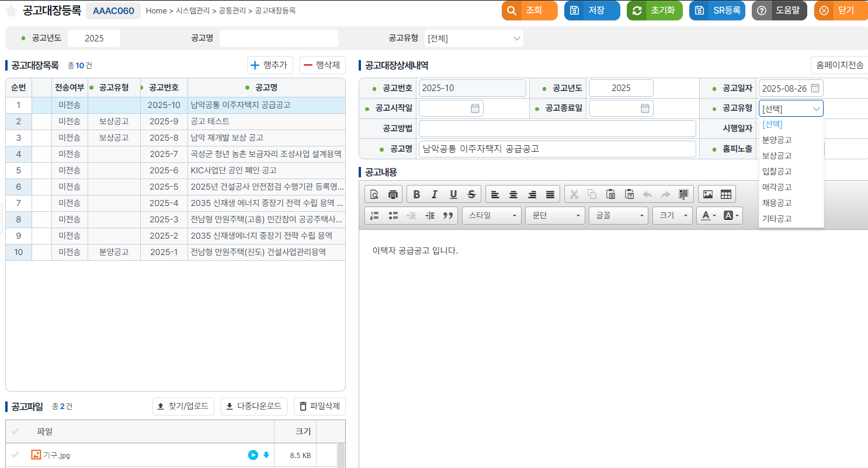
Task: Preview 기구.jpg using the play icon
Action: coord(253,455)
